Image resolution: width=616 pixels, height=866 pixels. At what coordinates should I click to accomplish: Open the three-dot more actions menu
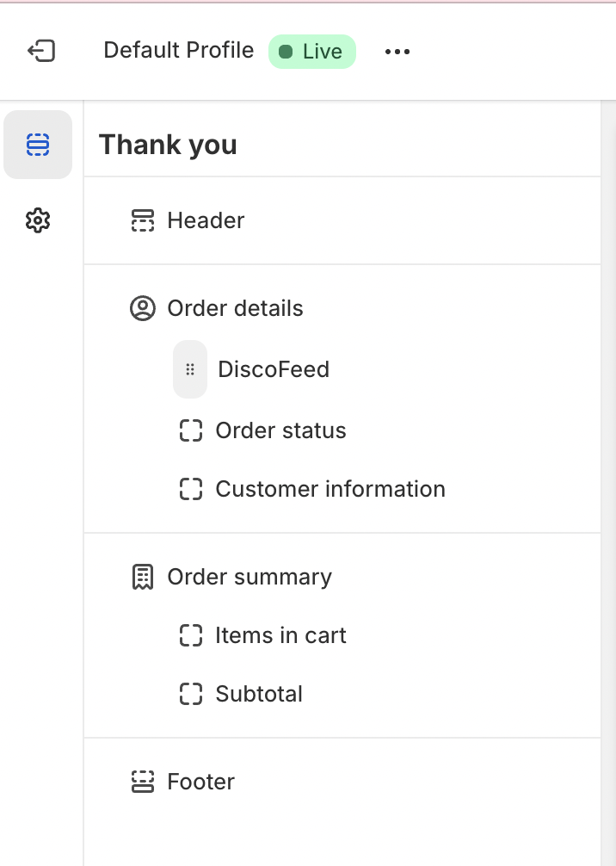click(x=397, y=52)
